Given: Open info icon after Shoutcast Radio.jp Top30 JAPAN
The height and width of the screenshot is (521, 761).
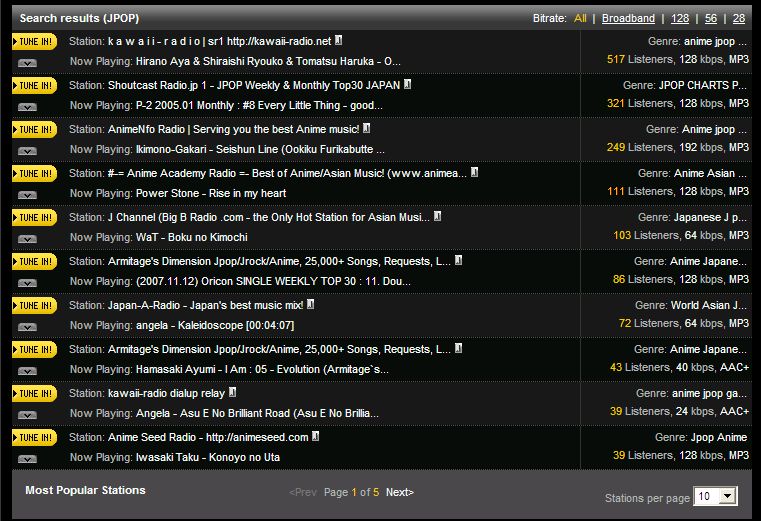Looking at the screenshot, I should tap(408, 84).
